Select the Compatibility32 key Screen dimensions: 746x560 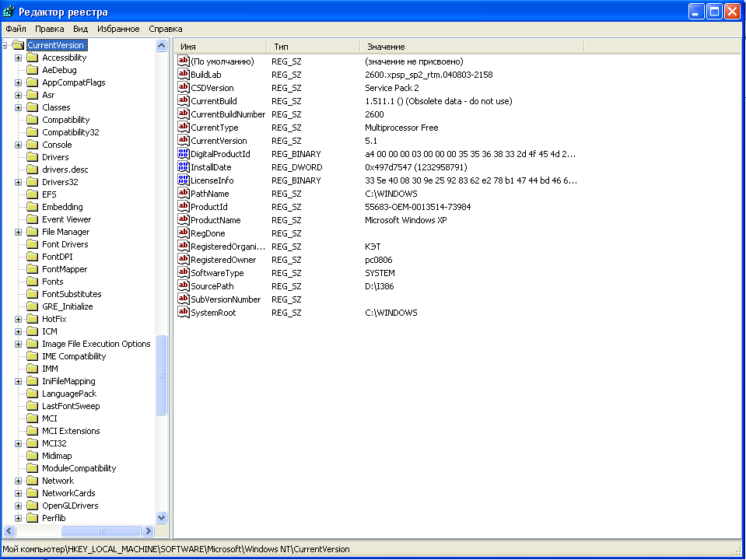click(x=71, y=132)
